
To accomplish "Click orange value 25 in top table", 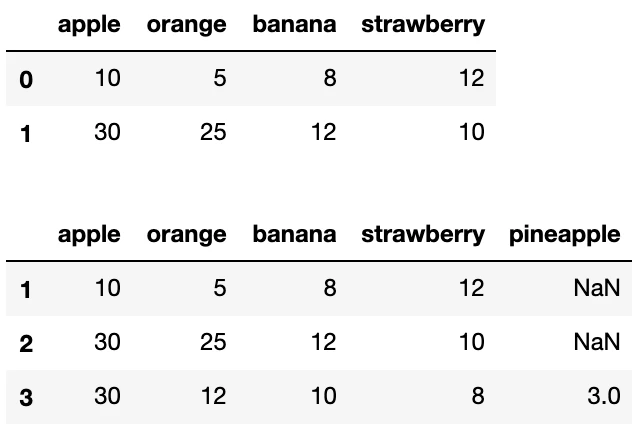I will click(213, 132).
